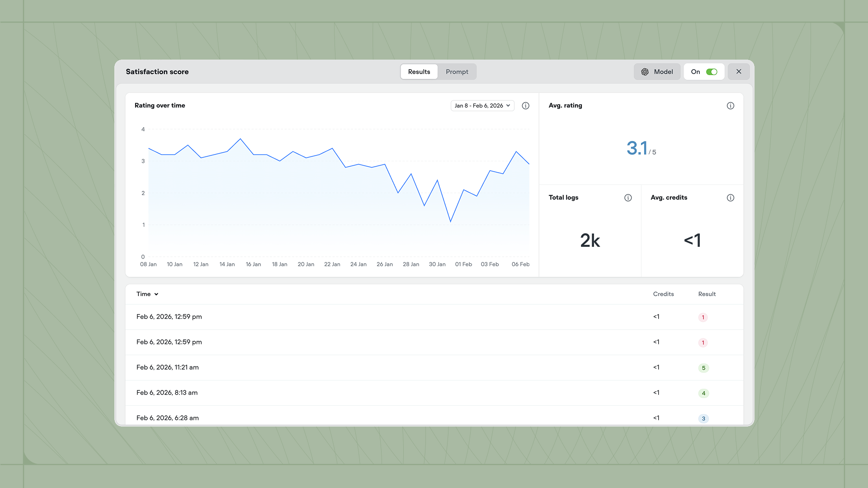Switch to the Prompt tab
This screenshot has height=488, width=868.
coord(457,72)
